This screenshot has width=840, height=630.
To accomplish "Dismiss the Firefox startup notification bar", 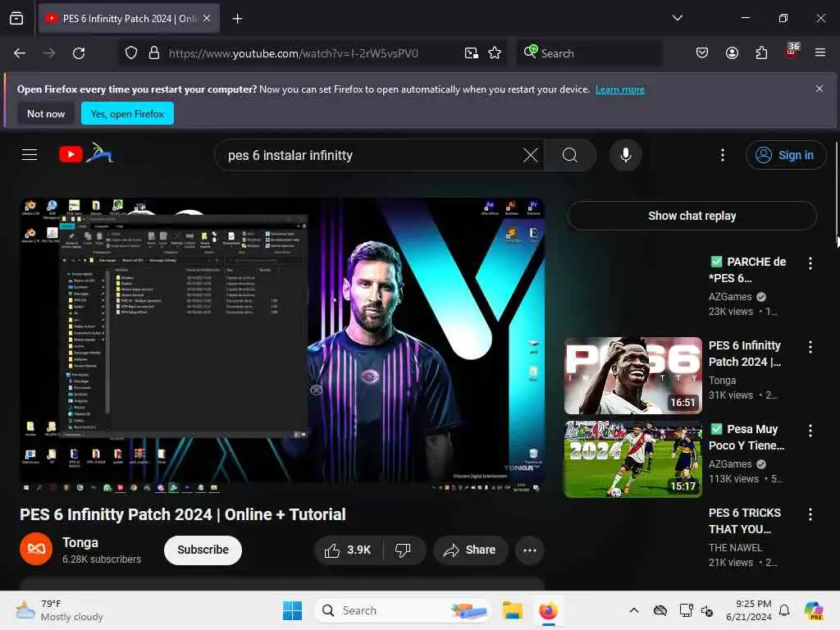I will click(819, 89).
